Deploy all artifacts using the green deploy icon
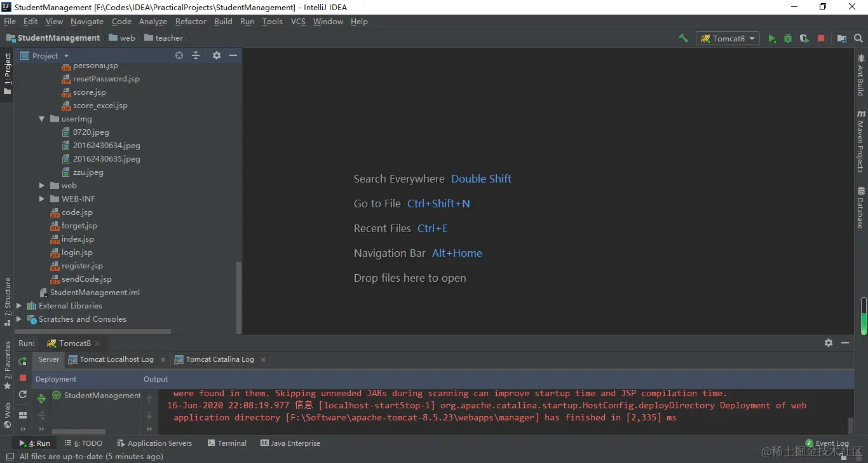The image size is (868, 463). point(41,399)
